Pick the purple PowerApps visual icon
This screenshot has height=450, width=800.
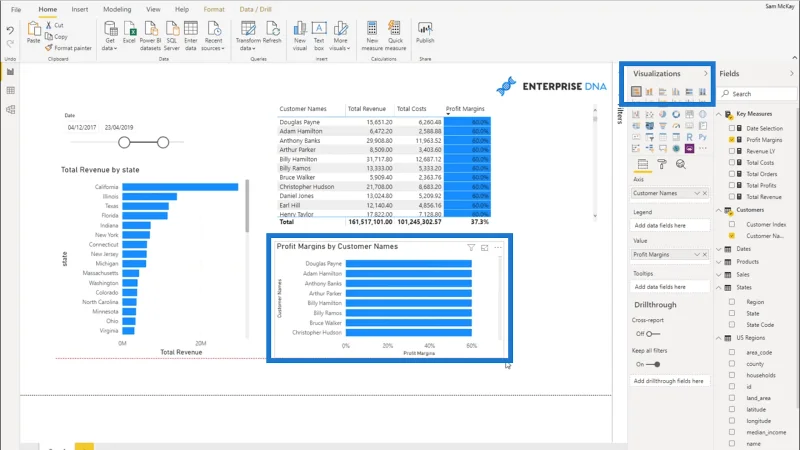[x=689, y=148]
